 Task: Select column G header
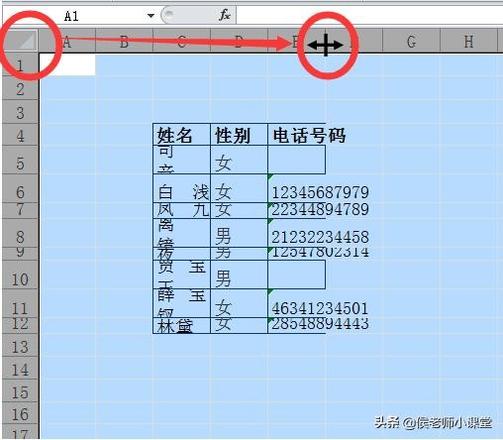click(411, 42)
